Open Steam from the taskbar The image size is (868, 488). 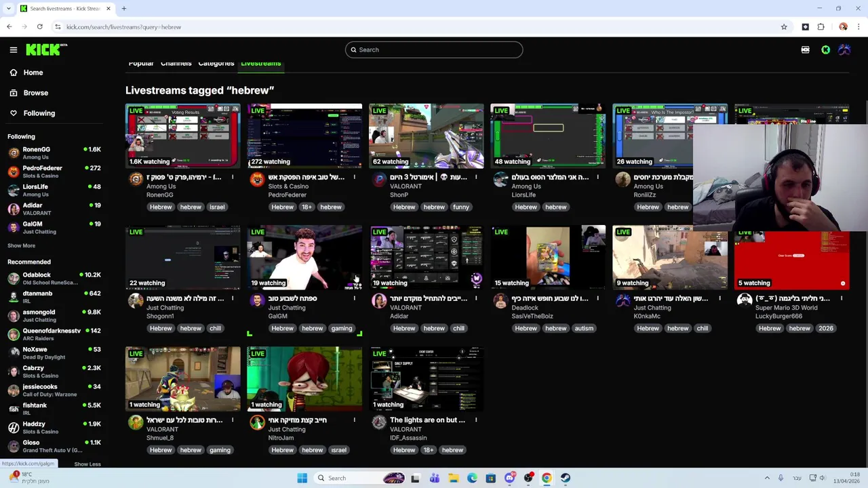tap(565, 478)
